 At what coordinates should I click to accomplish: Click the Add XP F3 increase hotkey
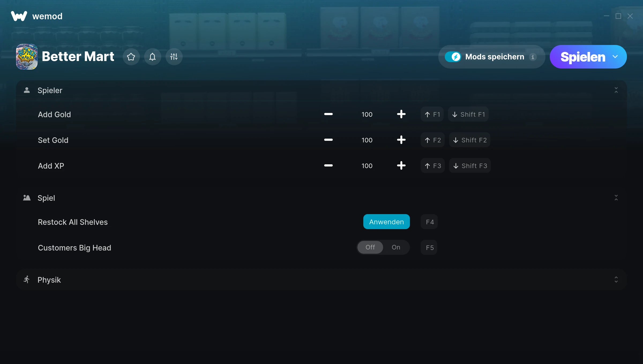click(x=433, y=166)
